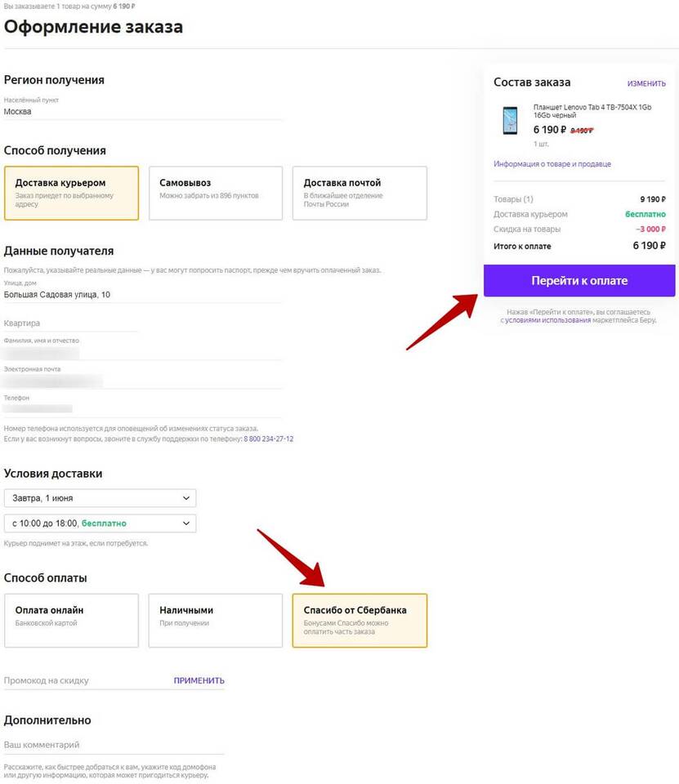Choose "Самовывоз" pickup option

215,193
